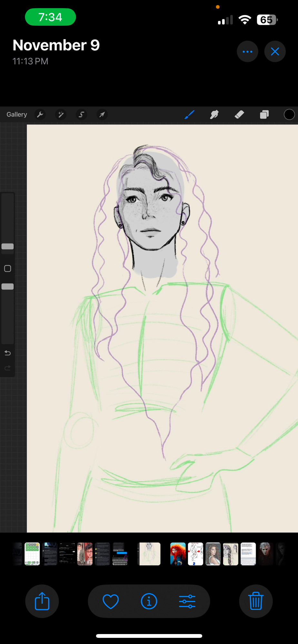Open the curly brunette woman portrait thumbnail
This screenshot has height=644, width=298.
point(213,554)
